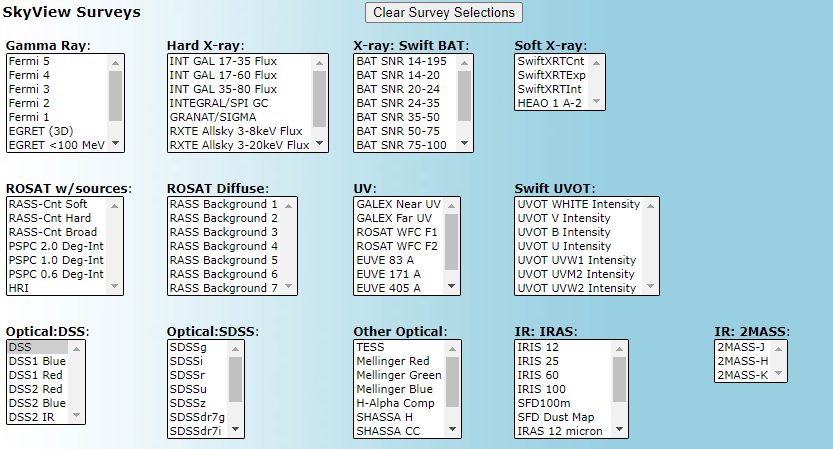
Task: Choose HEAO 1 A-2 survey
Action: tap(551, 103)
